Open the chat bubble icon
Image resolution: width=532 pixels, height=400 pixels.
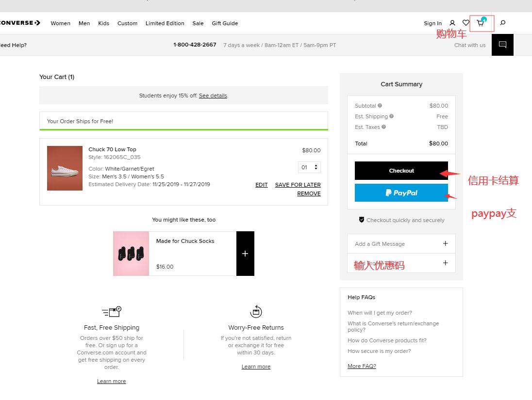click(x=502, y=45)
